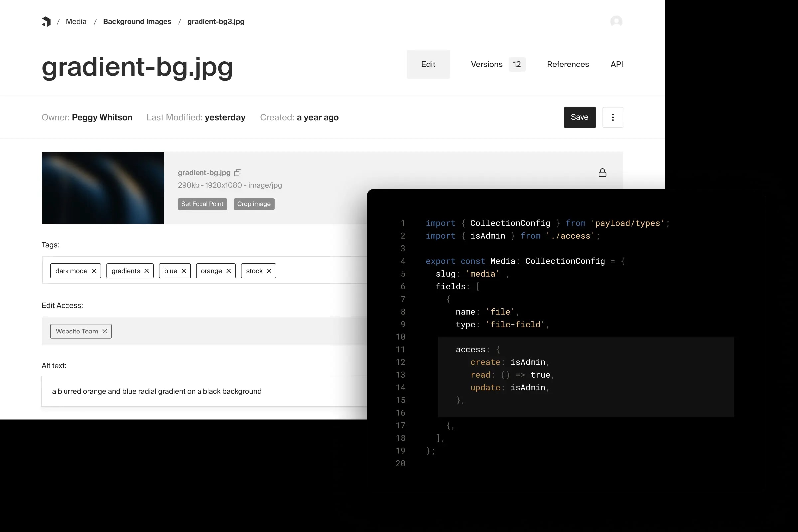Click the Set Focal Point button
Screen dimensions: 798x532
(x=202, y=204)
